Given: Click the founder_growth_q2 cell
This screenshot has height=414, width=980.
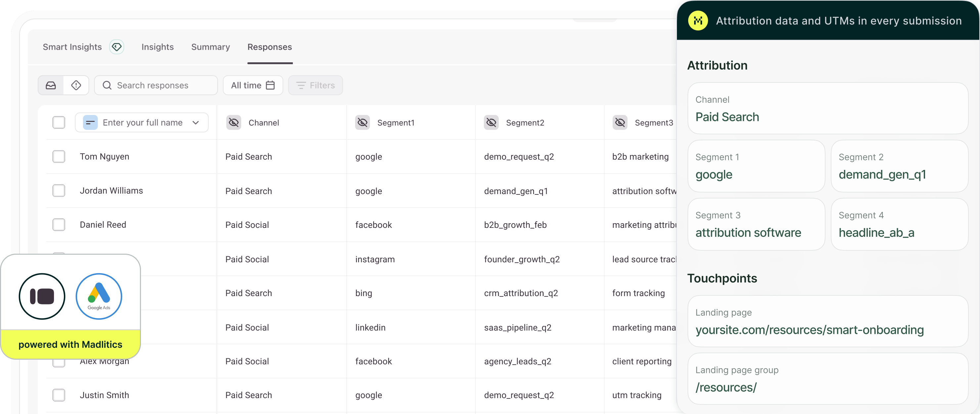Looking at the screenshot, I should [521, 259].
